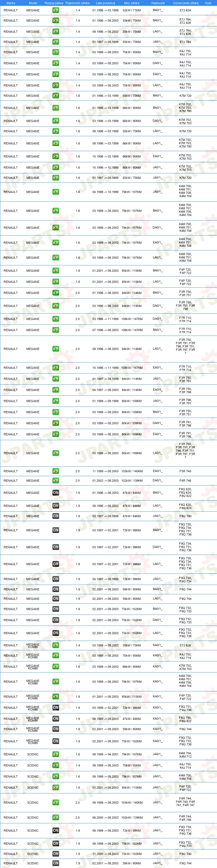The width and height of the screenshot is (217, 868).
Task: Click petrol icon in MEGANE F4R 746 row
Action: tap(55, 481)
